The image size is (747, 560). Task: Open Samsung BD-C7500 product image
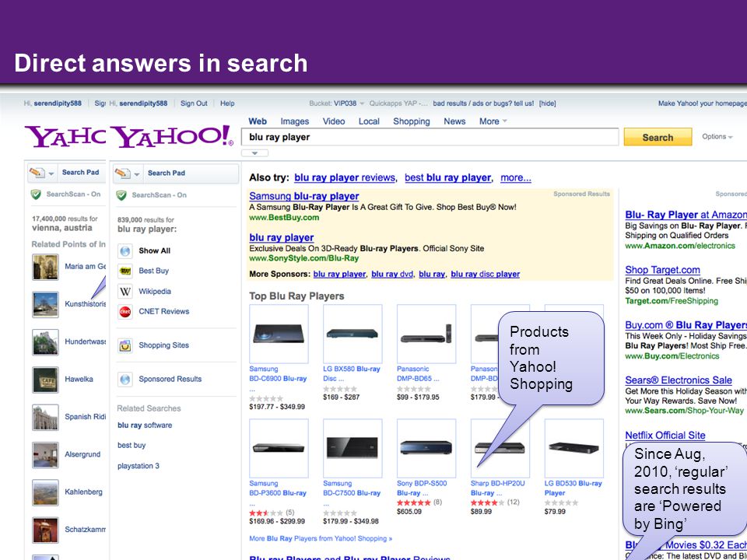coord(352,448)
